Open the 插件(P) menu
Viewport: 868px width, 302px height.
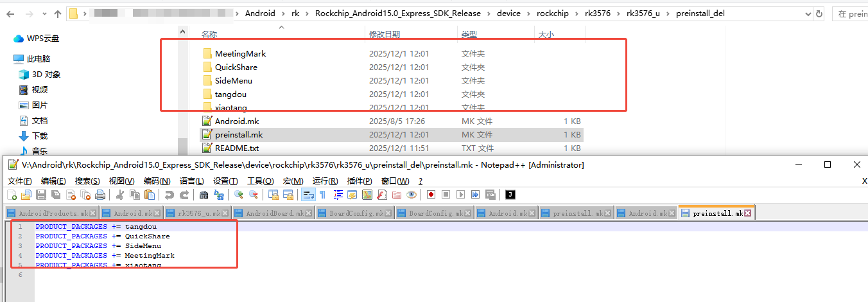tap(360, 181)
